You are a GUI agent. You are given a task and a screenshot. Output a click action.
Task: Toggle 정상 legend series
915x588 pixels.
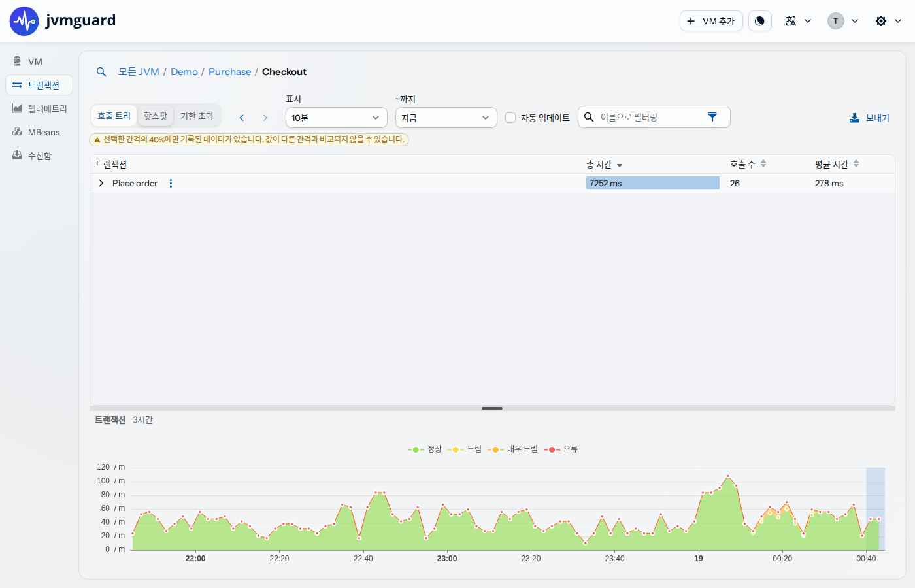425,449
